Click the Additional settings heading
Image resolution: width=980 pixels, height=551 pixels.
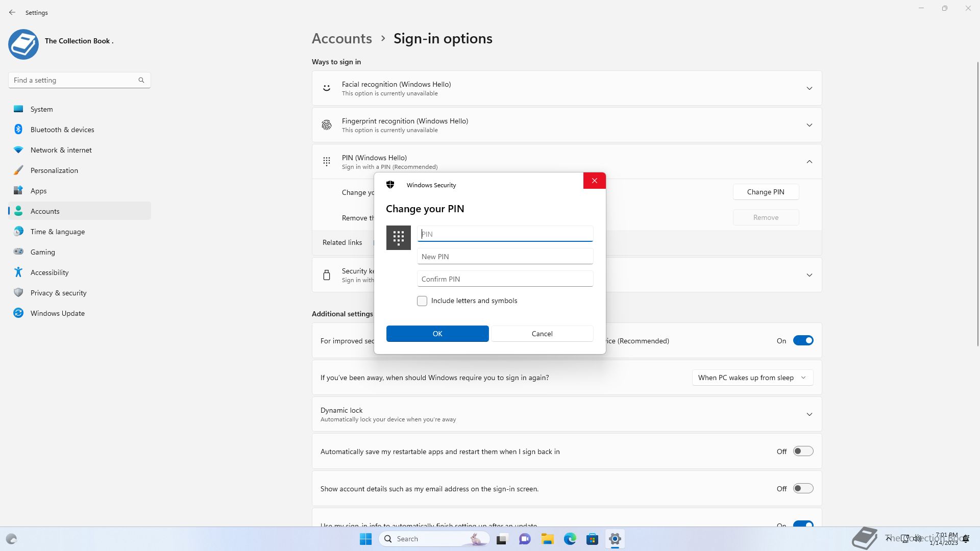[x=342, y=314]
